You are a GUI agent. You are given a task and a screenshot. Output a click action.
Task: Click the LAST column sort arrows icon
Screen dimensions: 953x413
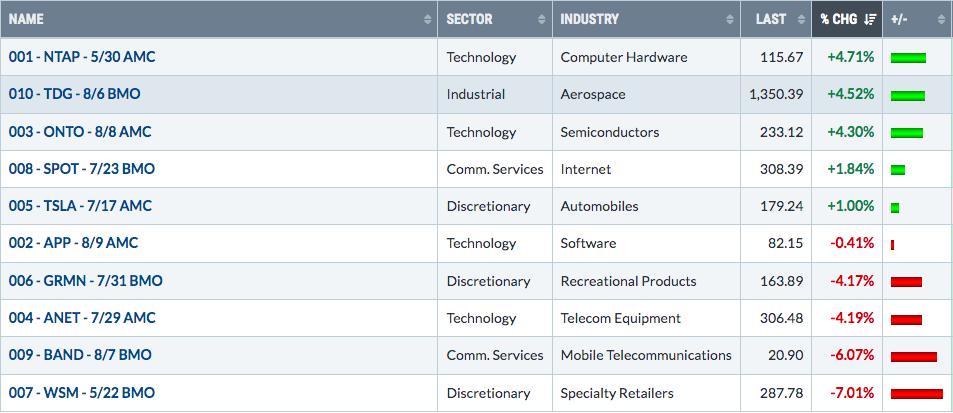(x=800, y=19)
